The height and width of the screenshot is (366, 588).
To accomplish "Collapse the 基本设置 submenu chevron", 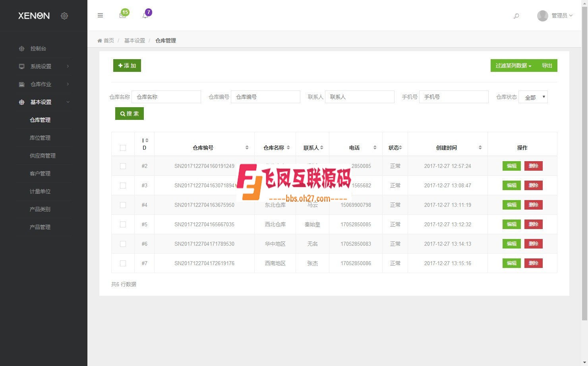I will point(68,102).
